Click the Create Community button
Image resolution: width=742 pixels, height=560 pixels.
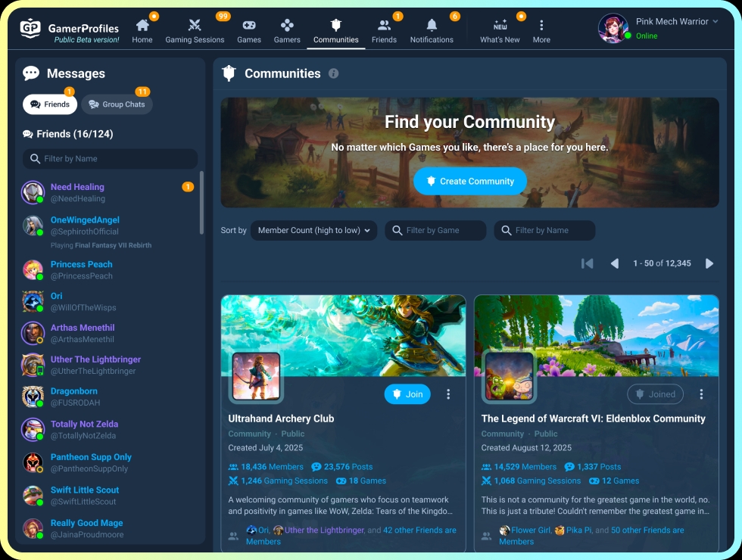[x=469, y=182]
